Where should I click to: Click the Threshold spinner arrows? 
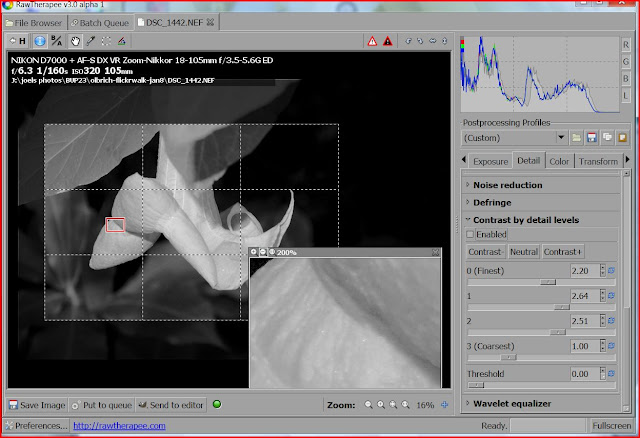pyautogui.click(x=602, y=374)
